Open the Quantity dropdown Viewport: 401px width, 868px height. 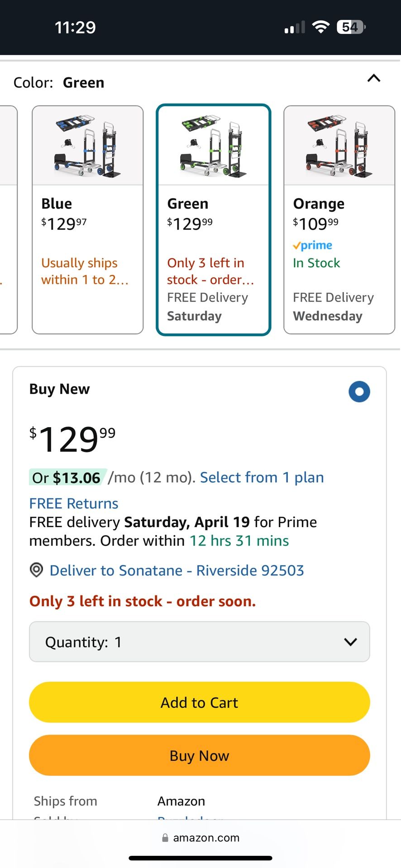coord(200,642)
